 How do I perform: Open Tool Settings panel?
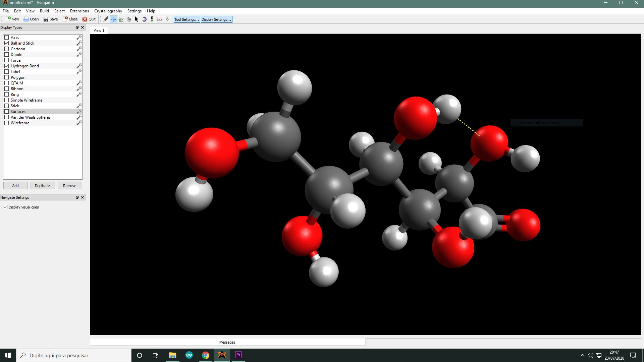tap(186, 19)
